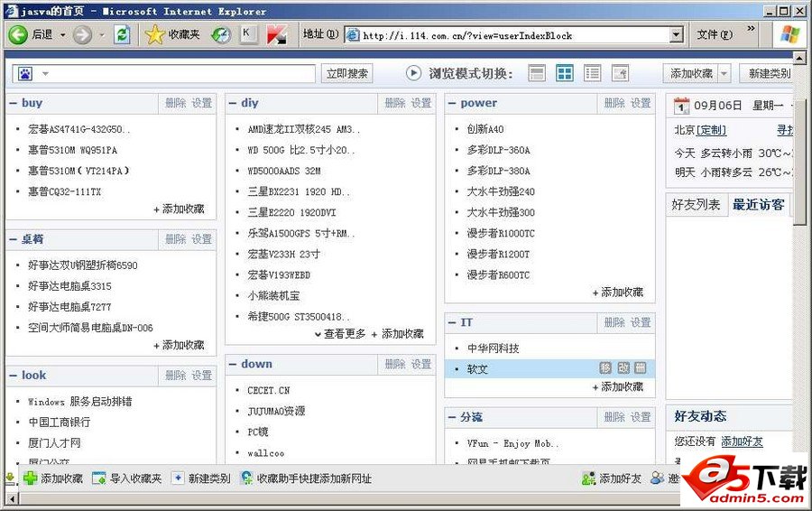
Task: Click 设置 in the diy block header
Action: (x=421, y=103)
